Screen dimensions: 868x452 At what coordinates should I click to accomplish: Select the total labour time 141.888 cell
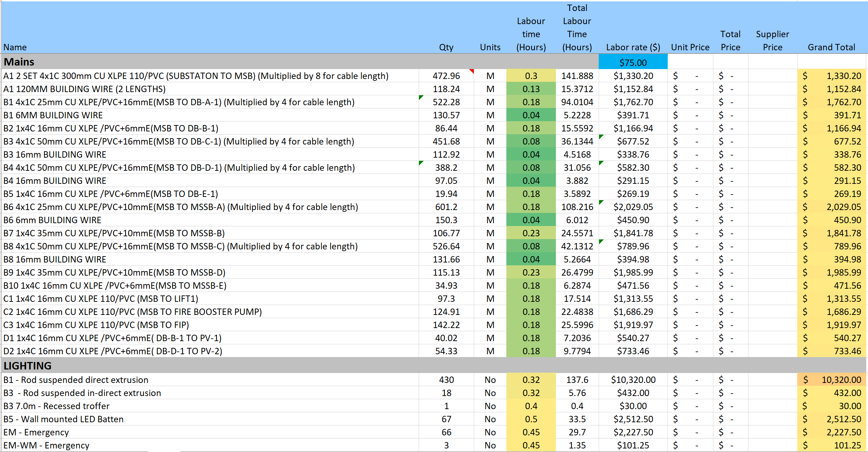pos(577,76)
